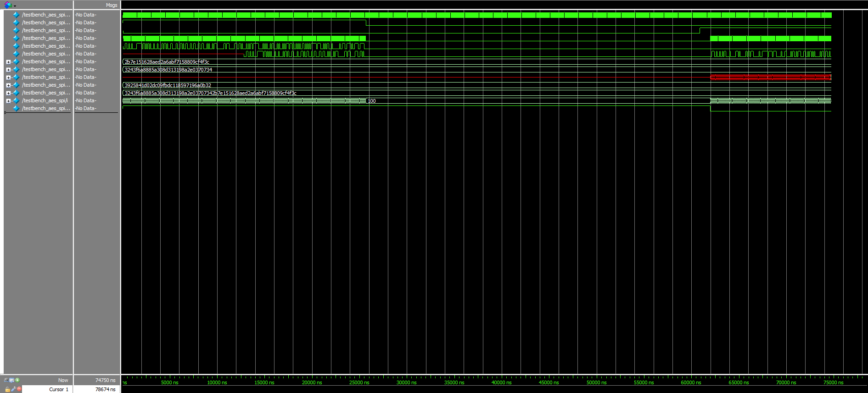The image size is (868, 393).
Task: Lock Cursor 1 using the padlock icon
Action: [x=7, y=389]
